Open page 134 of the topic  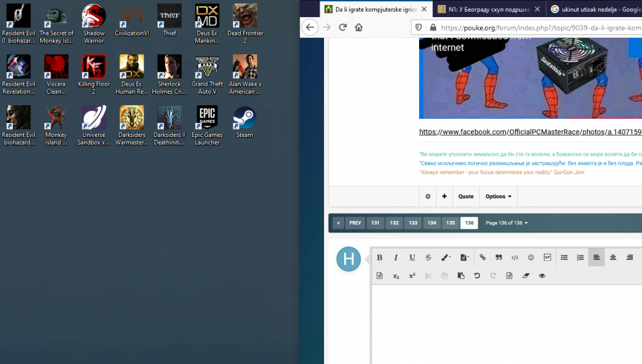[x=431, y=223]
